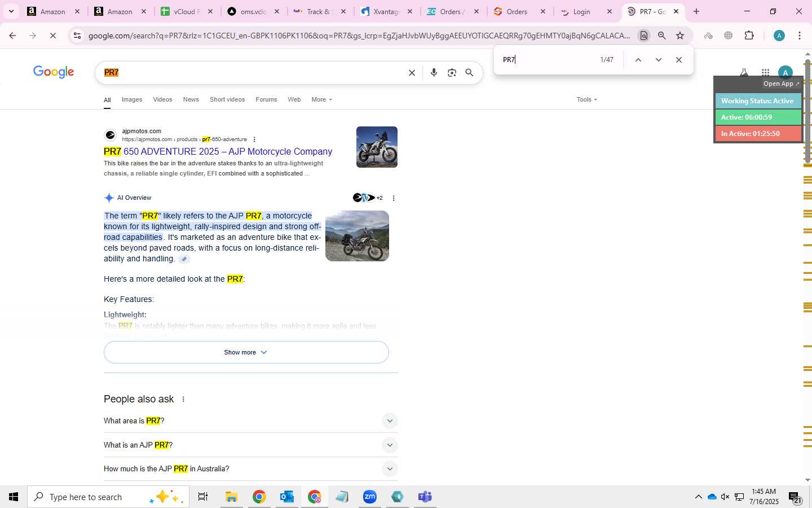Open File Explorer from taskbar
Viewport: 812px width, 508px height.
tap(231, 497)
